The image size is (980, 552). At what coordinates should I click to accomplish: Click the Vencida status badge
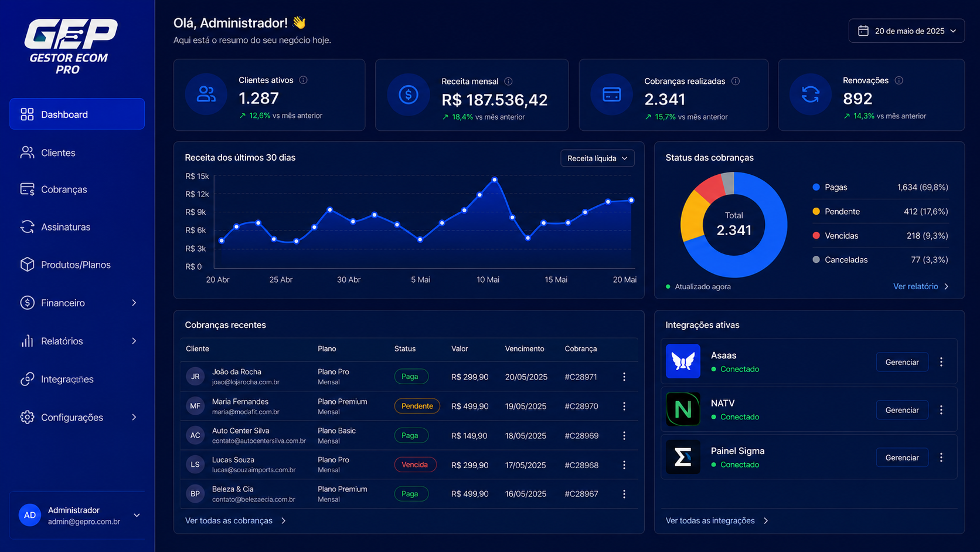(x=415, y=465)
